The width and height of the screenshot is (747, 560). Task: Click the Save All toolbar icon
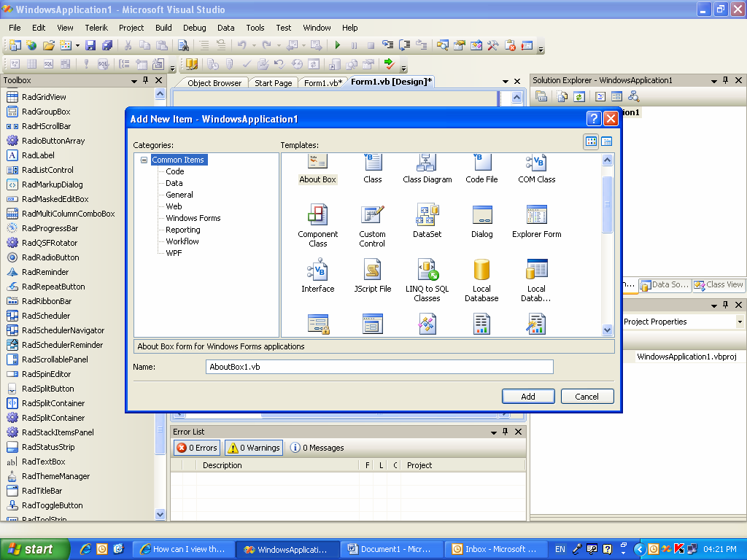(107, 45)
